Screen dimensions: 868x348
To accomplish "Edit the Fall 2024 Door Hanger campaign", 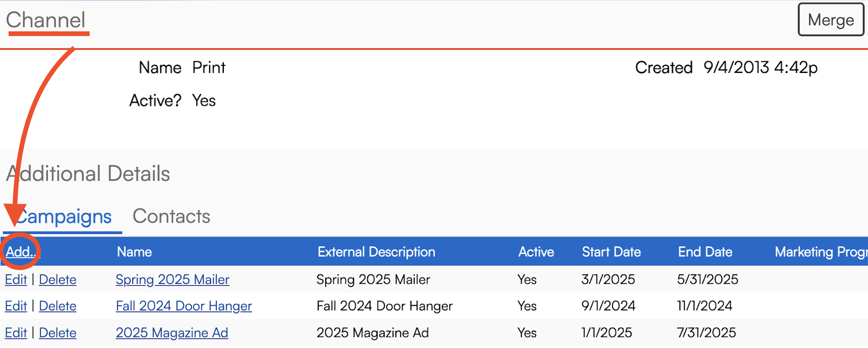I will pyautogui.click(x=16, y=306).
